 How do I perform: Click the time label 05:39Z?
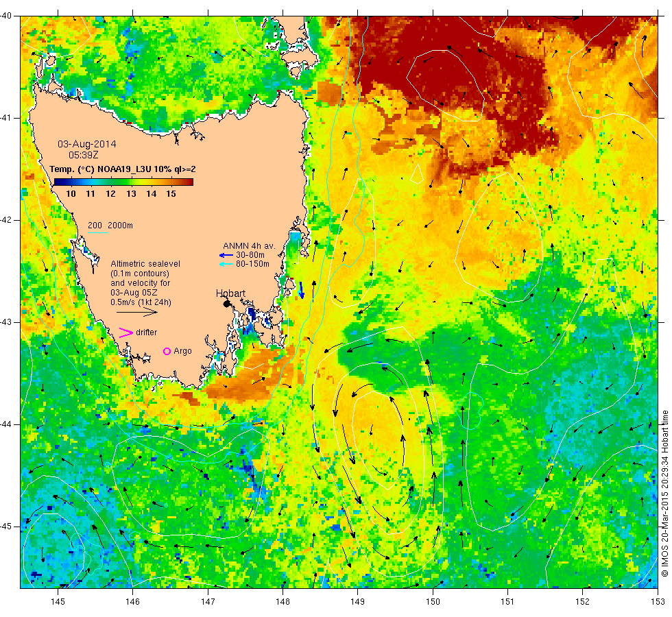click(x=83, y=155)
